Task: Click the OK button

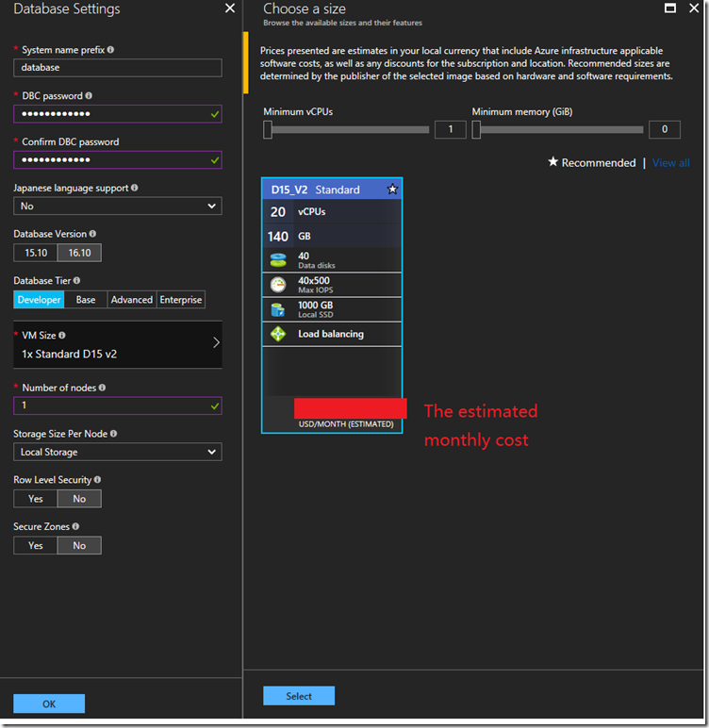Action: (49, 703)
